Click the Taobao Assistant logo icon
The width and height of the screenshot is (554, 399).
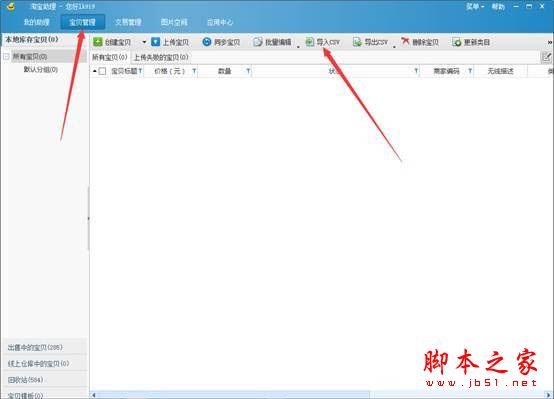[x=11, y=6]
